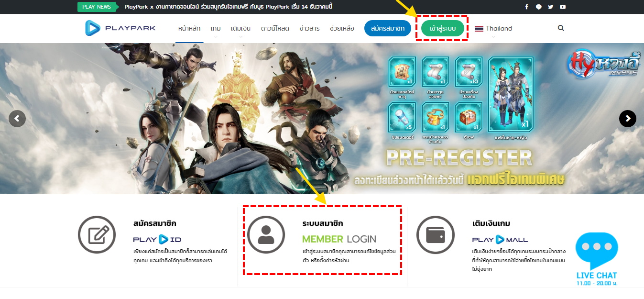Click the blue สมัครสมาชิก button

coord(388,29)
